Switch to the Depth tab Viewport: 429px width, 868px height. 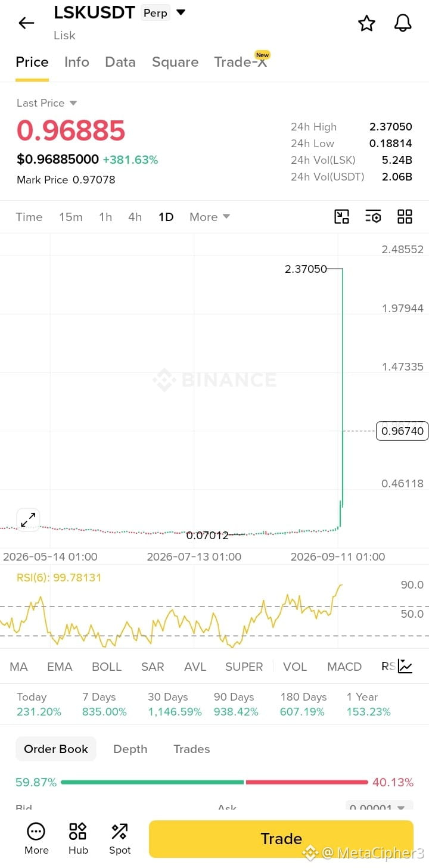[130, 749]
